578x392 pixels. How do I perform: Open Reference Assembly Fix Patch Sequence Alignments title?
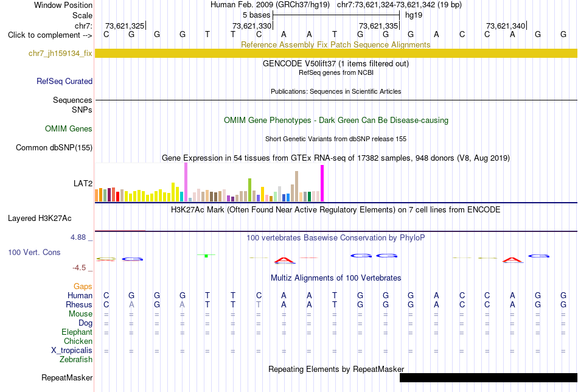336,44
